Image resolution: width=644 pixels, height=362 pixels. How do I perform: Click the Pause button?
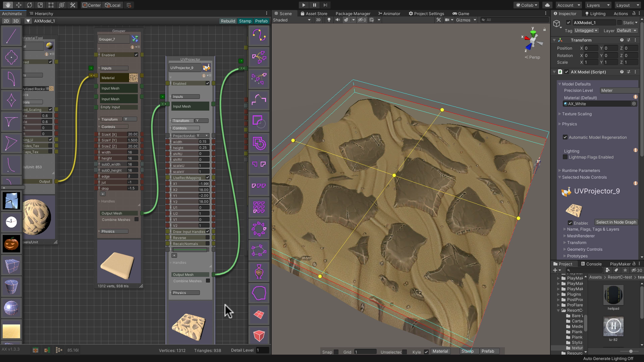pyautogui.click(x=314, y=5)
